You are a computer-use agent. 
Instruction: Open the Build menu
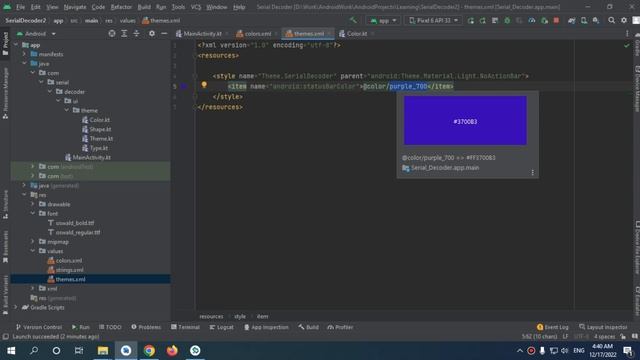[x=144, y=7]
